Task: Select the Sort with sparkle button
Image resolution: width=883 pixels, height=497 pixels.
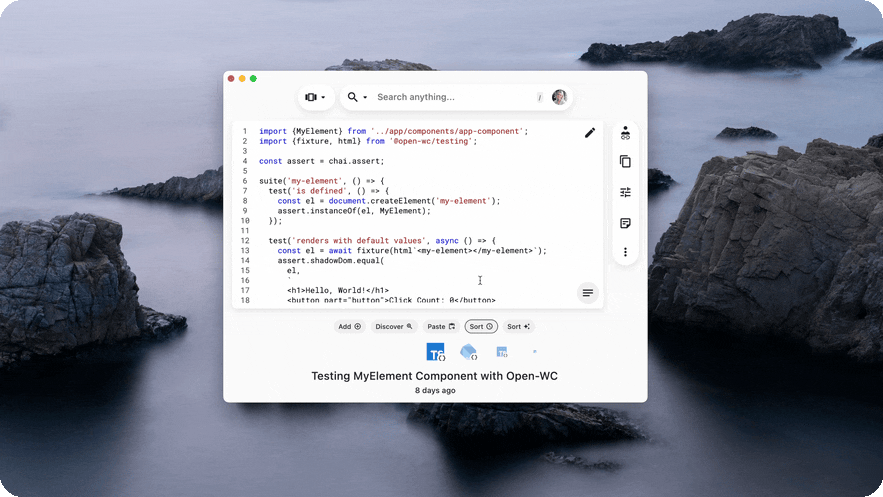Action: 518,326
